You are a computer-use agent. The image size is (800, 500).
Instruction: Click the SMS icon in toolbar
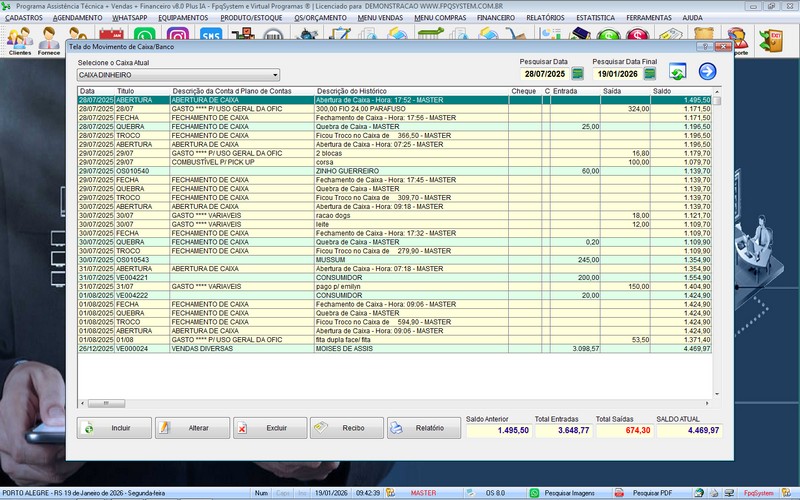210,35
